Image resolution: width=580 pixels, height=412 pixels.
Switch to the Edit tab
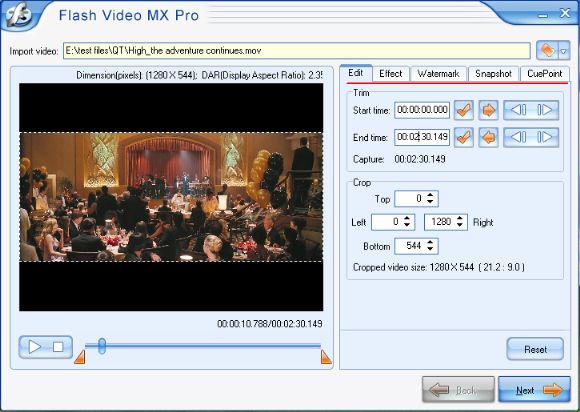click(355, 73)
